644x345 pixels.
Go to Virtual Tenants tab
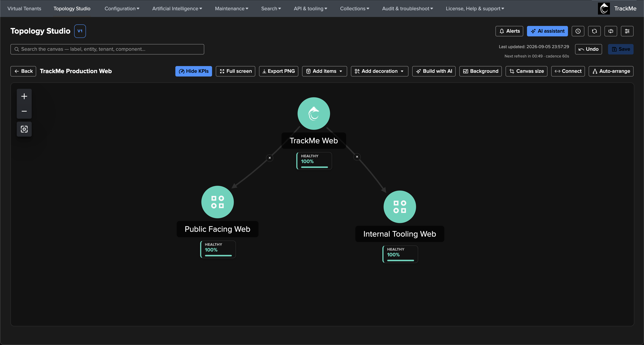24,9
